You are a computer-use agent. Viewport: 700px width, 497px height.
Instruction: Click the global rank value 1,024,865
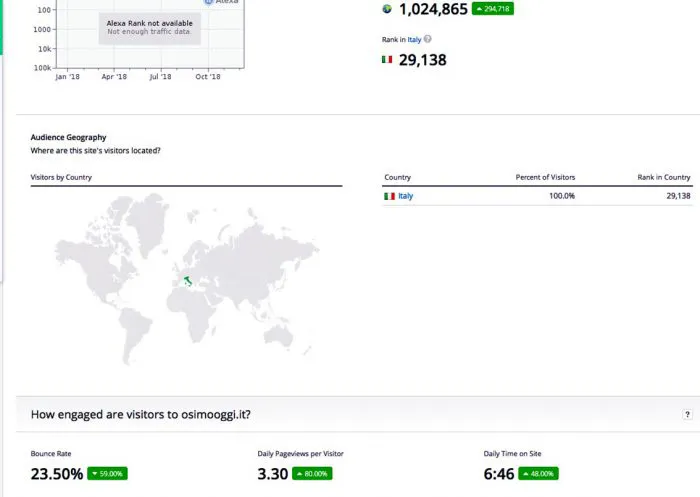click(x=433, y=9)
